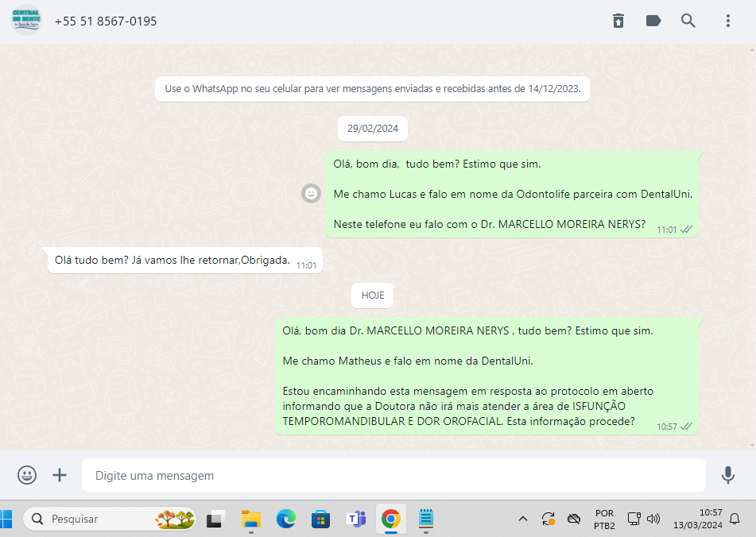React with emoji to Lucas message
This screenshot has height=537, width=756.
(x=311, y=194)
